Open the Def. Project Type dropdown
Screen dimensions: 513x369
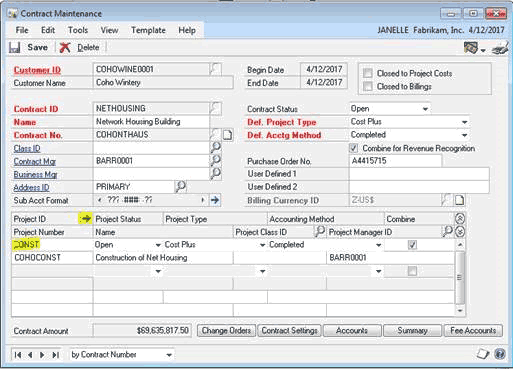coord(465,122)
